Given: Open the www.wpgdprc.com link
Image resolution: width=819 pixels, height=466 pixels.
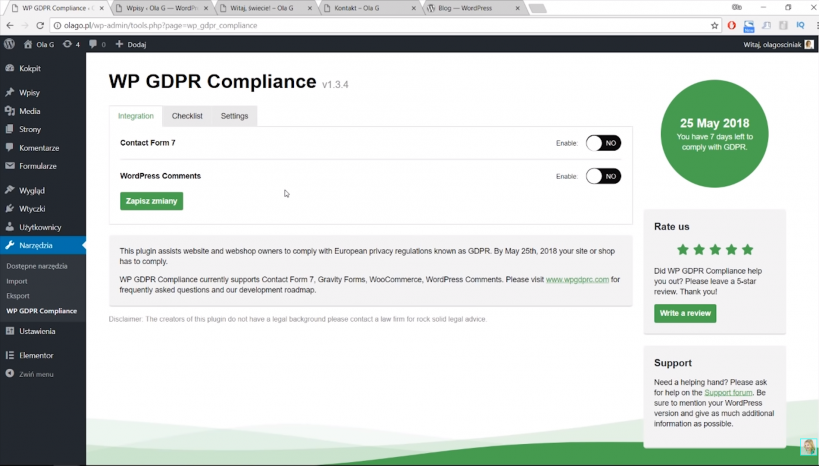Looking at the screenshot, I should [x=577, y=279].
